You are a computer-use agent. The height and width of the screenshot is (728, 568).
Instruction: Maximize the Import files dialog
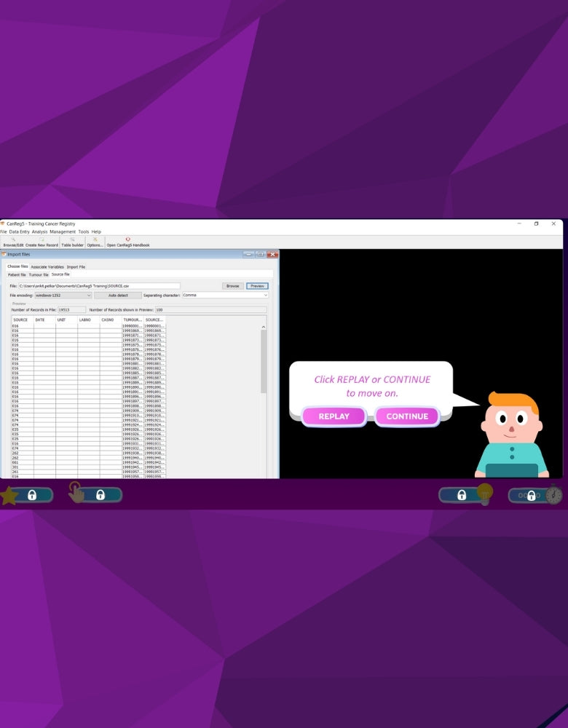pyautogui.click(x=261, y=254)
